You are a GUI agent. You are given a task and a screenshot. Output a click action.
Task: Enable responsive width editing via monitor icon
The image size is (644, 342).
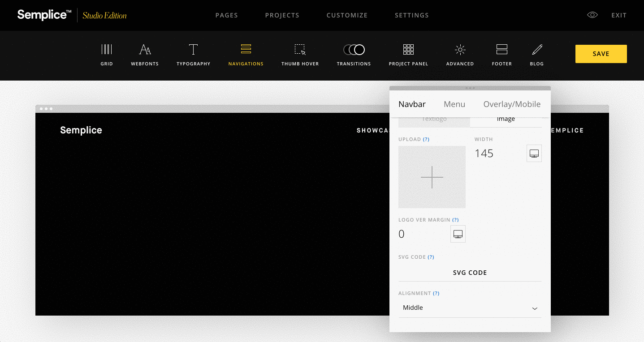534,153
